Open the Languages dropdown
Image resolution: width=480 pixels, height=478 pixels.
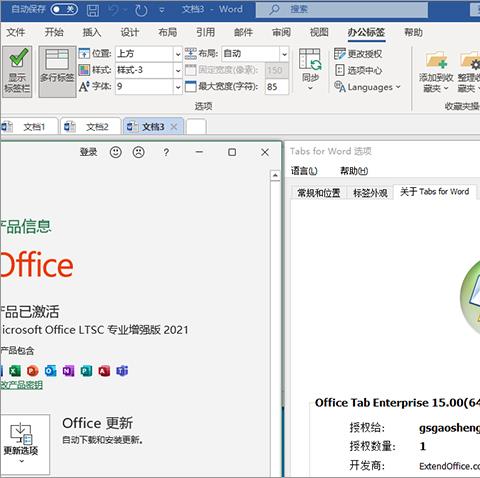tap(367, 87)
